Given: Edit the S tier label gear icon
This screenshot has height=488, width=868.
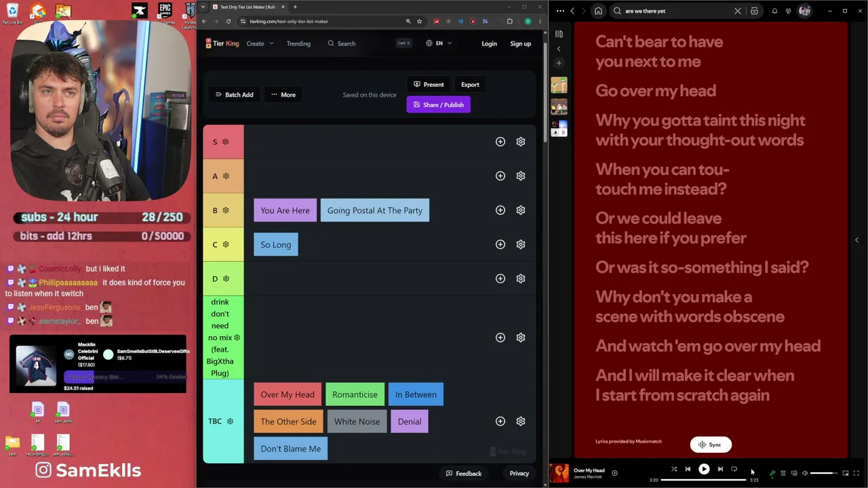Looking at the screenshot, I should (x=226, y=142).
